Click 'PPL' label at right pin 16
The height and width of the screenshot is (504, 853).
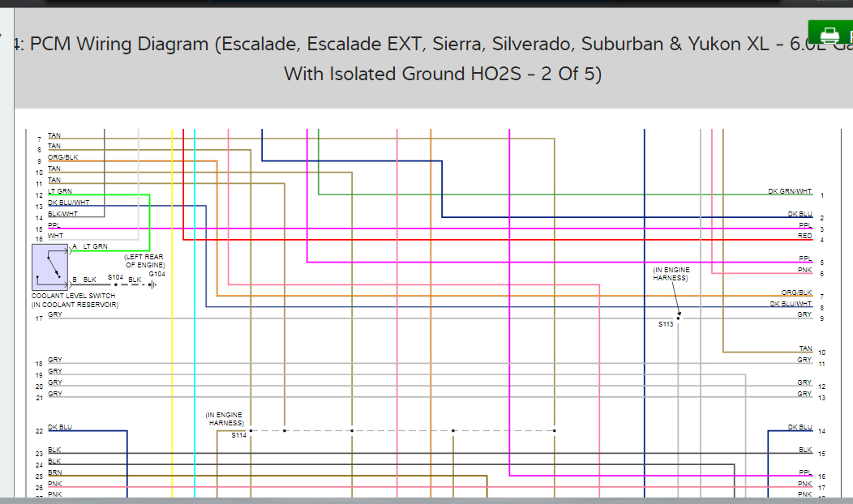pos(806,472)
